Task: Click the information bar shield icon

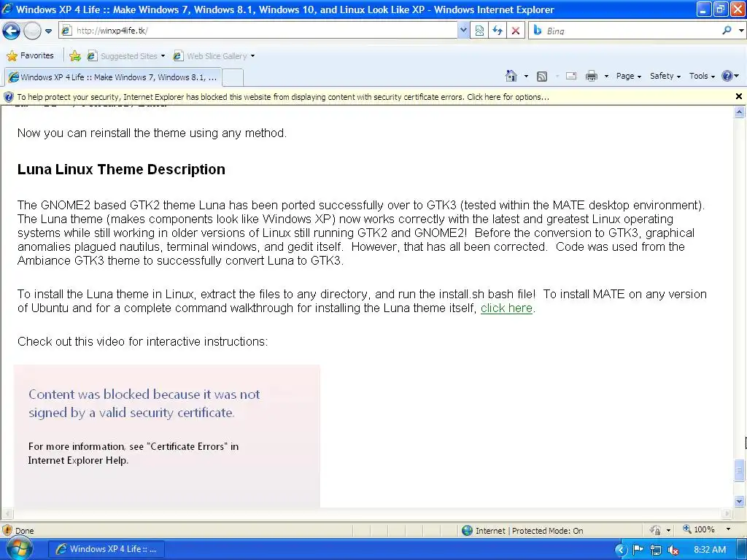Action: pos(9,97)
